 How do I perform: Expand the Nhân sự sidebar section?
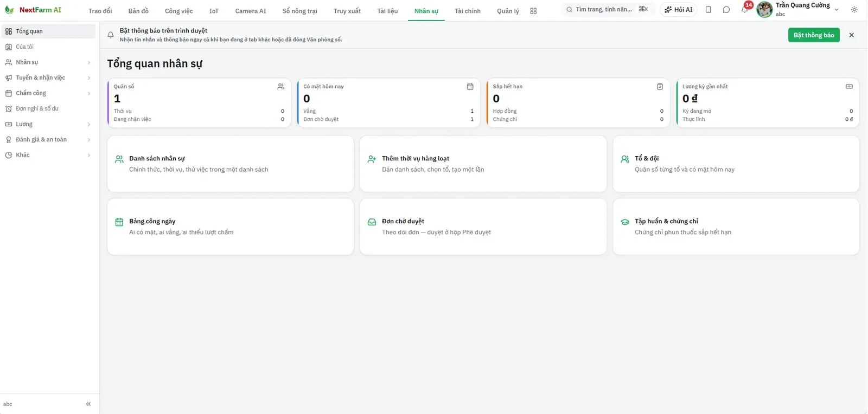point(48,62)
